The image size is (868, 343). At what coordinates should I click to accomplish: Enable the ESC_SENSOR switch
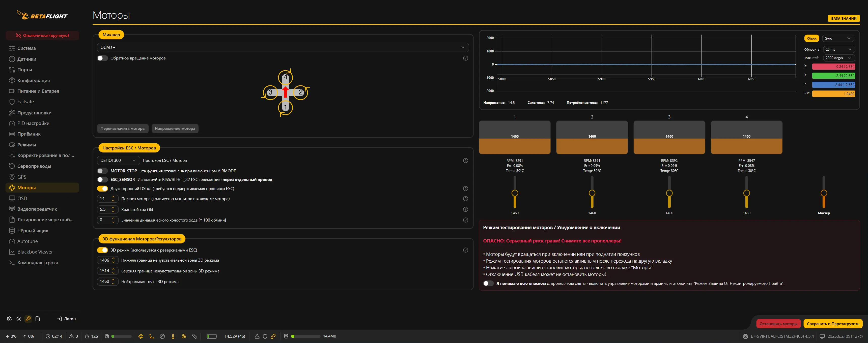102,180
